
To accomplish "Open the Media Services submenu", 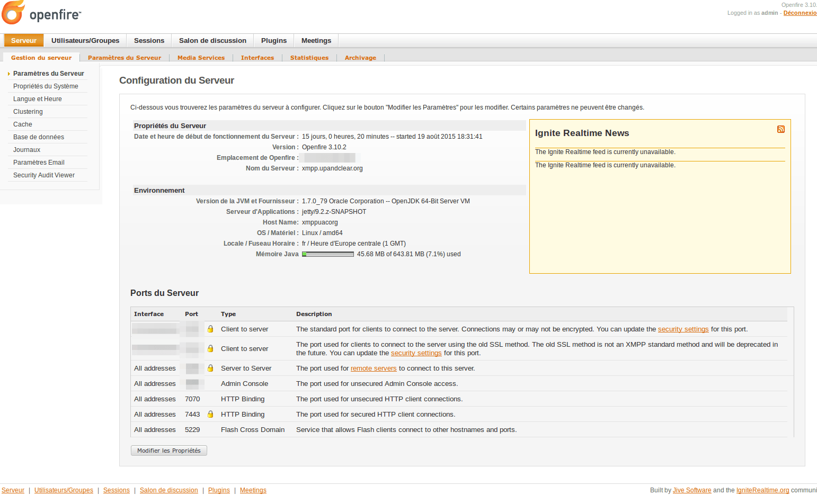I will [201, 58].
